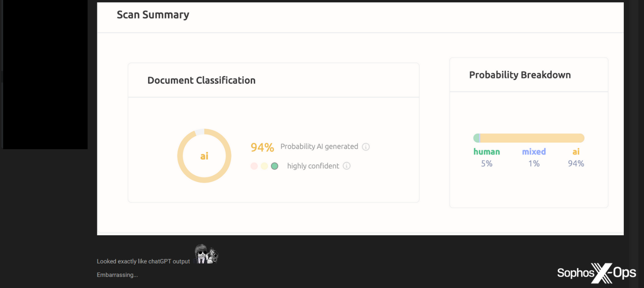Collapse the Scan Summary section header
The width and height of the screenshot is (644, 288).
tap(153, 14)
